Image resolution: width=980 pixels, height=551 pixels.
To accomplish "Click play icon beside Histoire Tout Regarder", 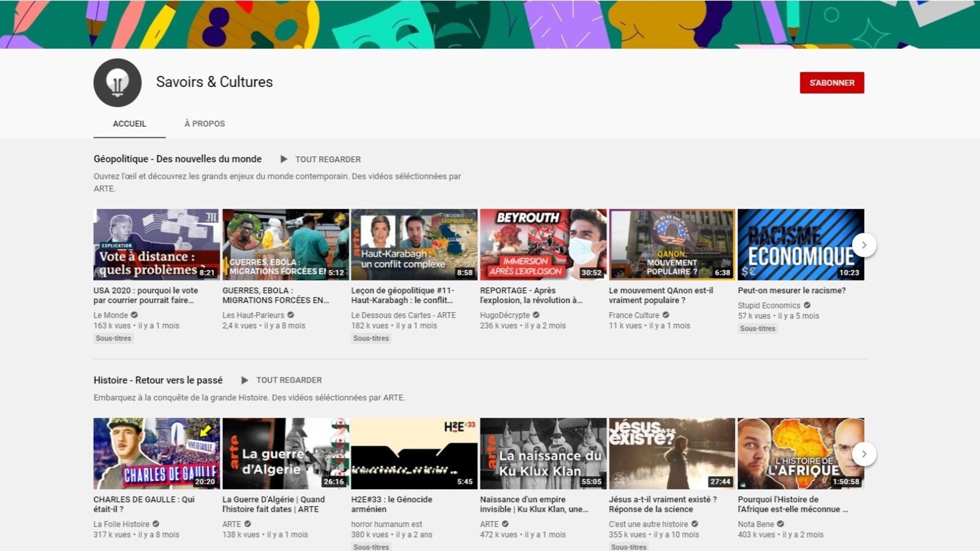I will (244, 380).
